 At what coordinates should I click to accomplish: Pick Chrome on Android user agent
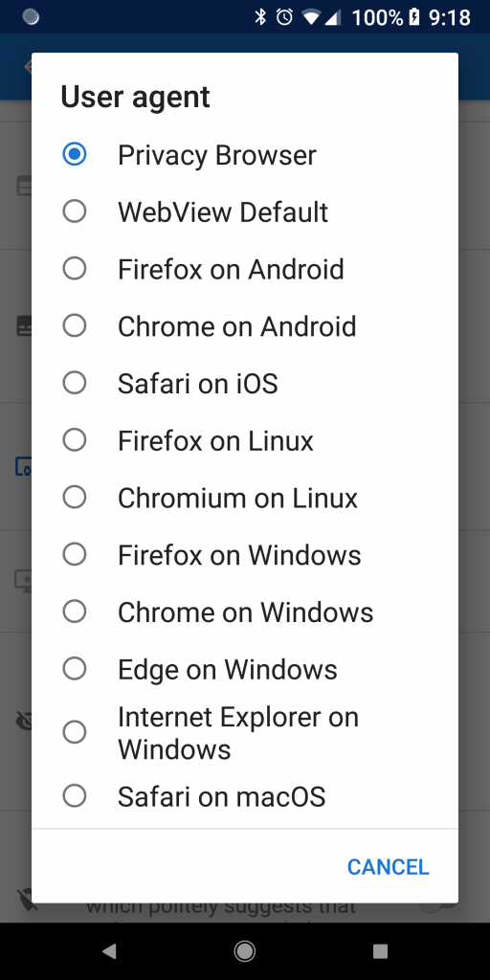coord(244,325)
